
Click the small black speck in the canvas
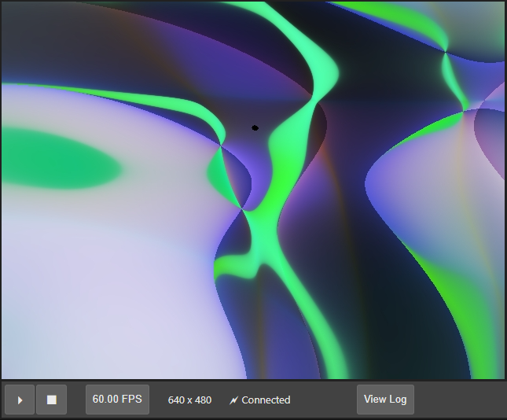255,127
